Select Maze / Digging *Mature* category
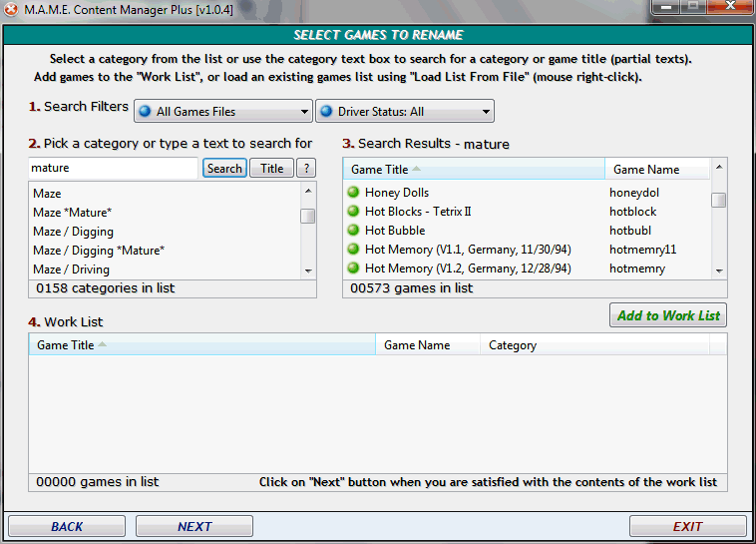Viewport: 756px width, 544px height. [165, 250]
